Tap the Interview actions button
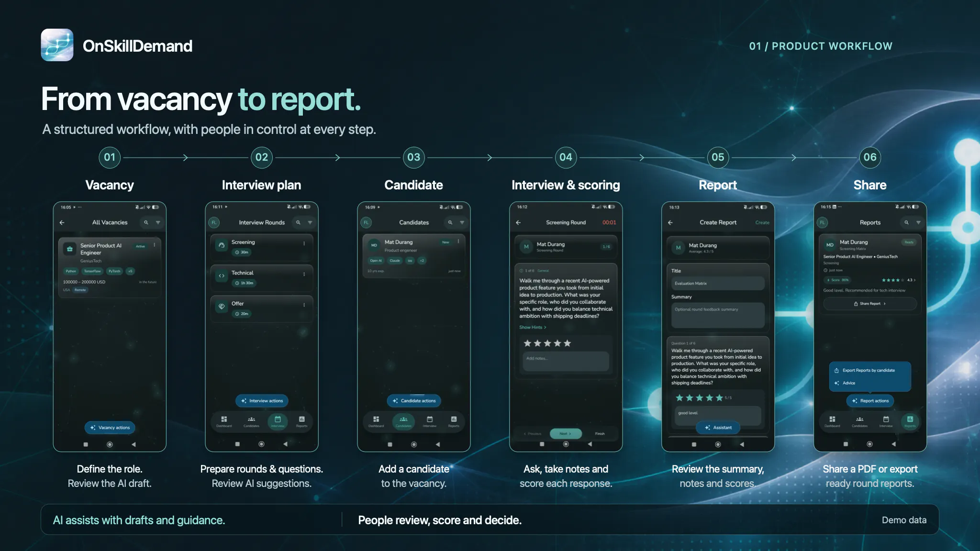Screen dimensions: 980x551 pyautogui.click(x=262, y=401)
